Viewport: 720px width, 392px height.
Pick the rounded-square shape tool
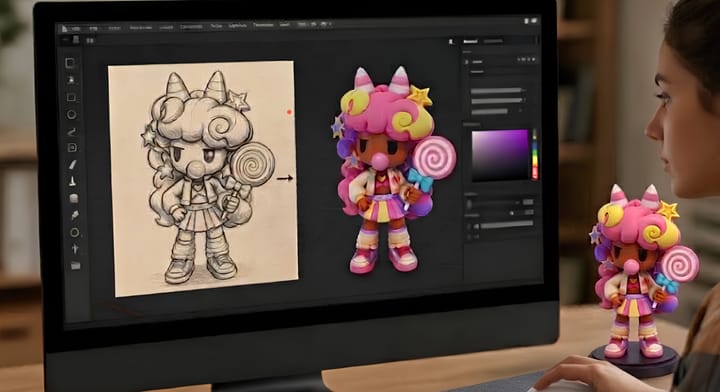[72, 148]
